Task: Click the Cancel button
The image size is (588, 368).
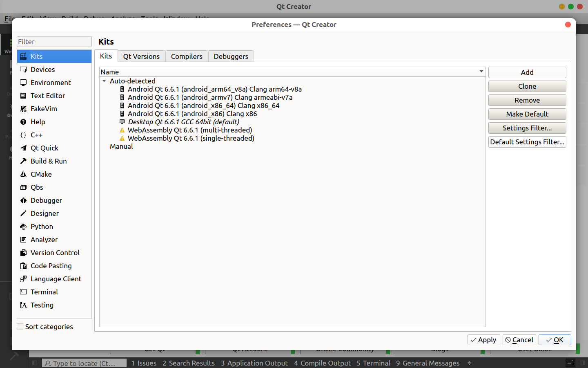Action: pyautogui.click(x=519, y=340)
